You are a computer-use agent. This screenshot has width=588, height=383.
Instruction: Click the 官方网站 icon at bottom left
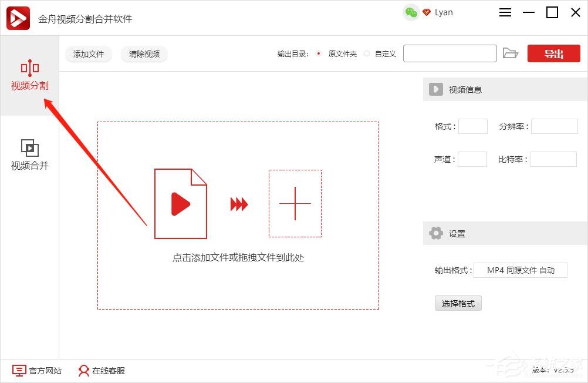click(x=20, y=371)
